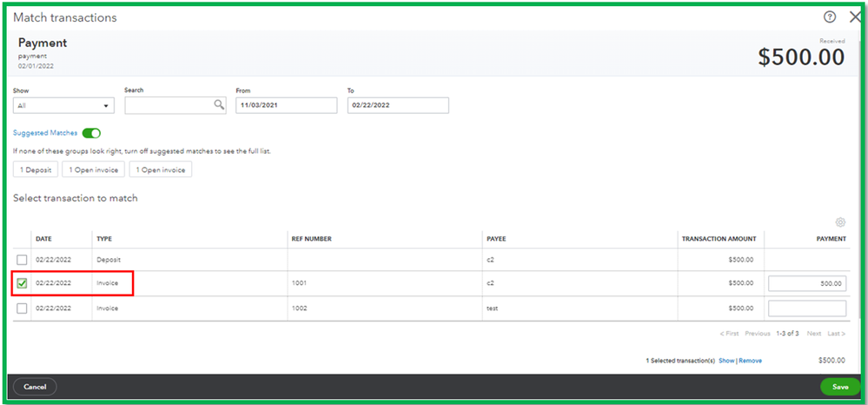Edit payment amount for invoice 1001

pyautogui.click(x=807, y=283)
